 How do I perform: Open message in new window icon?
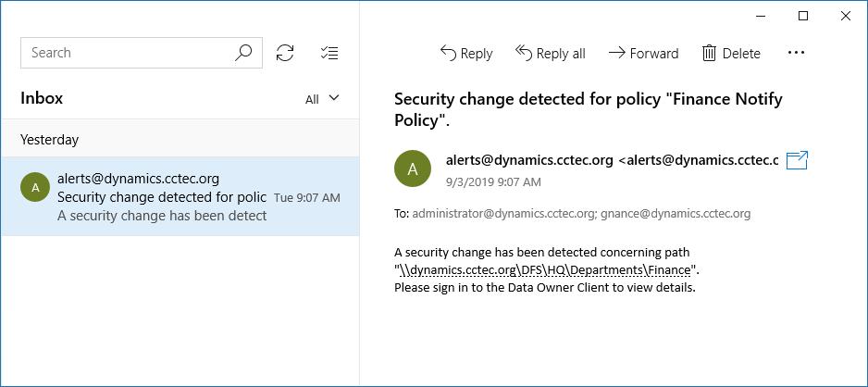(x=797, y=161)
